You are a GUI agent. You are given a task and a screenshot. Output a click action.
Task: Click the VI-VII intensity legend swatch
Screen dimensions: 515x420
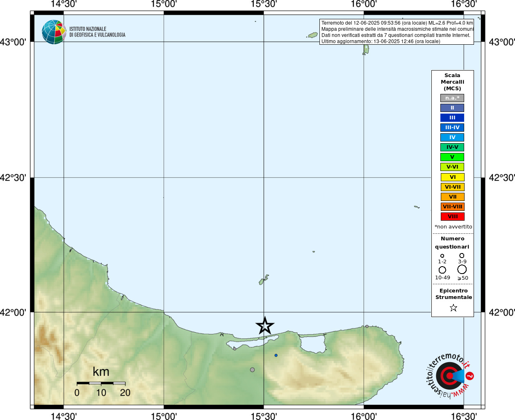[452, 187]
